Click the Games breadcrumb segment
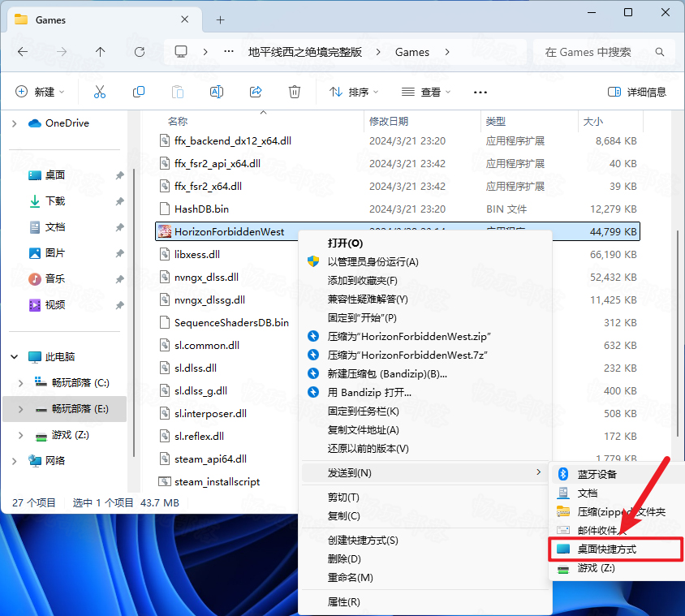685x616 pixels. [x=412, y=52]
